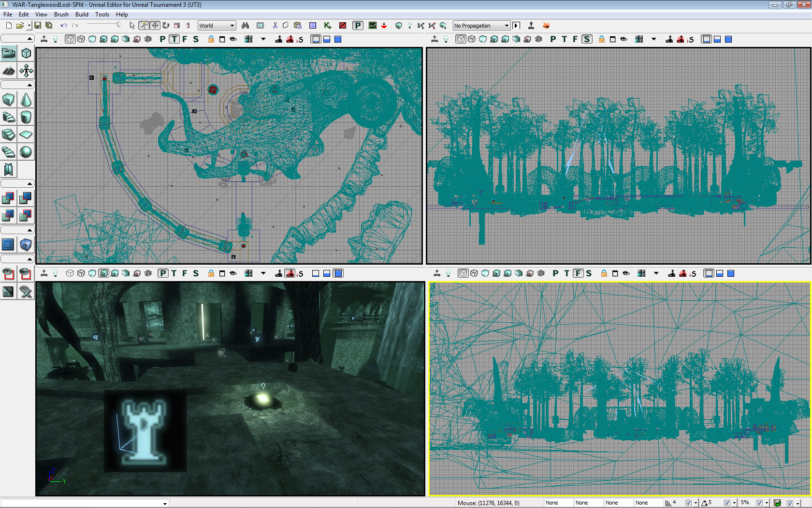Open the Help menu
Image resolution: width=812 pixels, height=508 pixels.
(x=122, y=15)
